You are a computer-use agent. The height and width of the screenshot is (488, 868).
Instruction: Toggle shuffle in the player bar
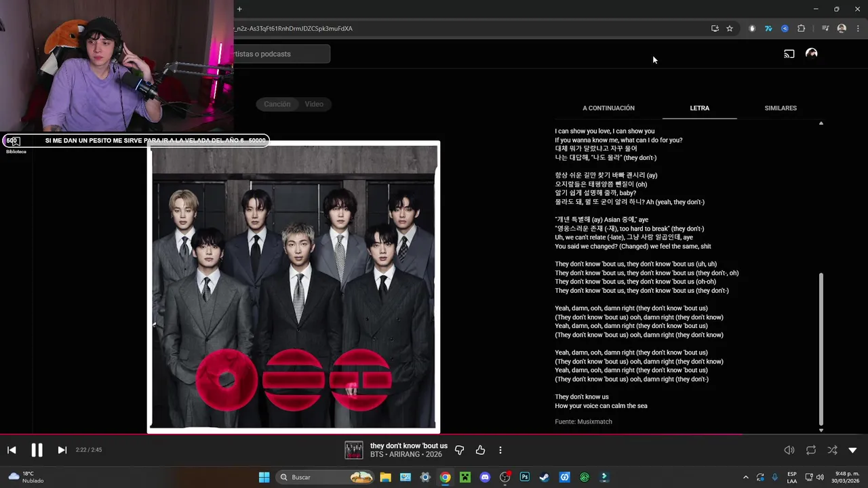[832, 450]
